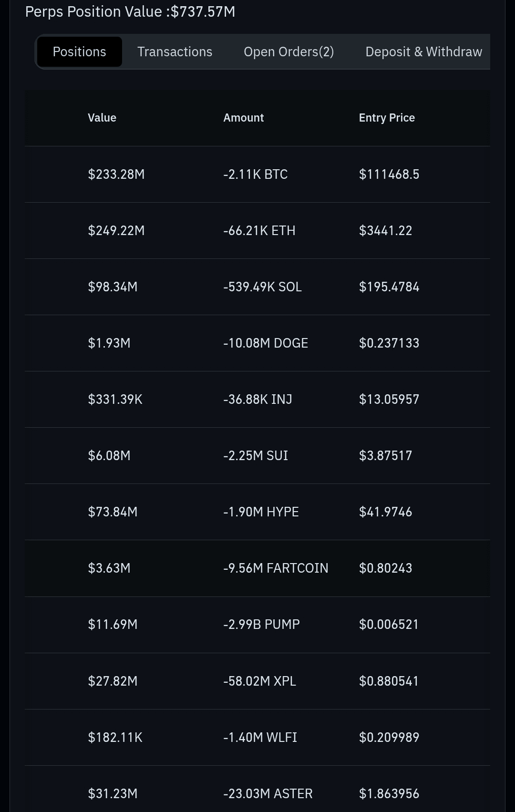This screenshot has height=812, width=515.
Task: Open the Deposit & Withdraw tab
Action: pyautogui.click(x=423, y=51)
